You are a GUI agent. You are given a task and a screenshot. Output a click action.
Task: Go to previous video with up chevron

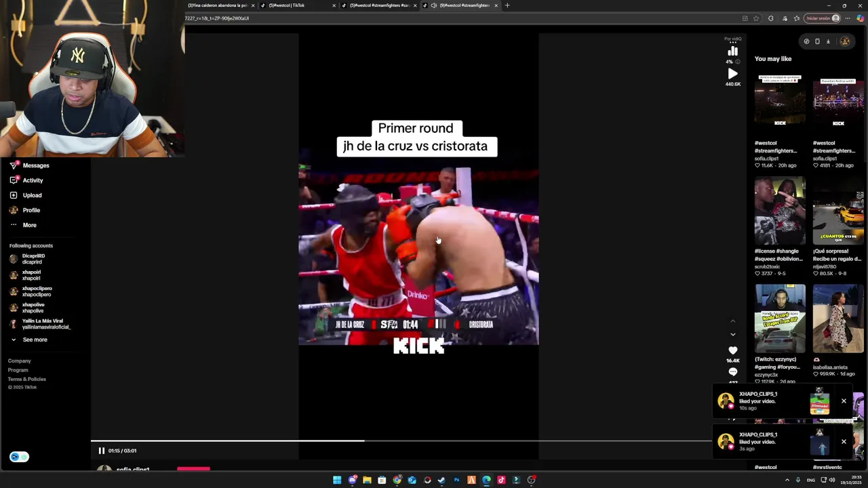click(732, 321)
